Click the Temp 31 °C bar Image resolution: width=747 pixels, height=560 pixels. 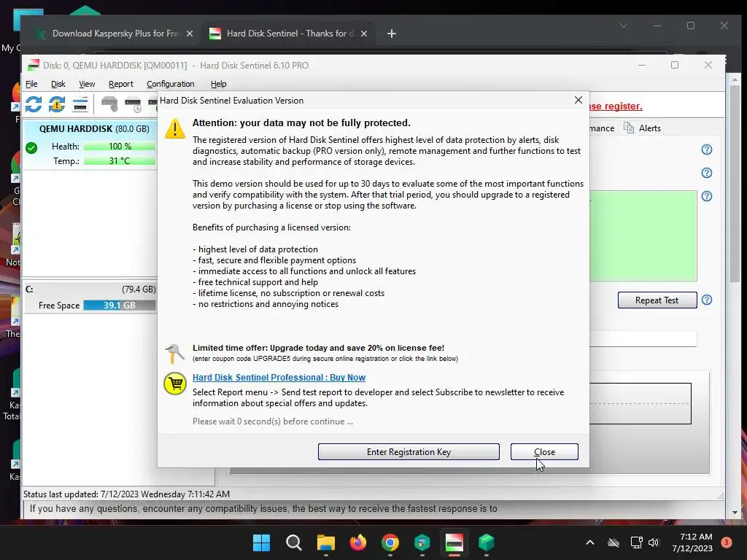pyautogui.click(x=120, y=161)
